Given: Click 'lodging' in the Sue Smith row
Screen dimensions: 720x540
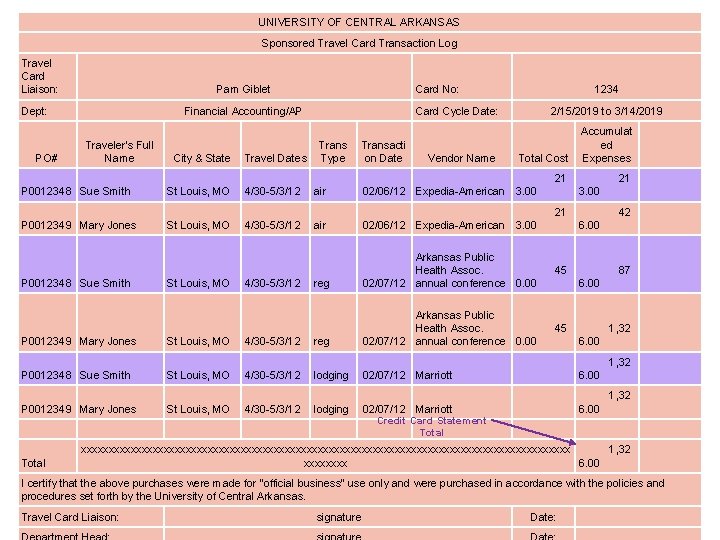Looking at the screenshot, I should point(333,369).
